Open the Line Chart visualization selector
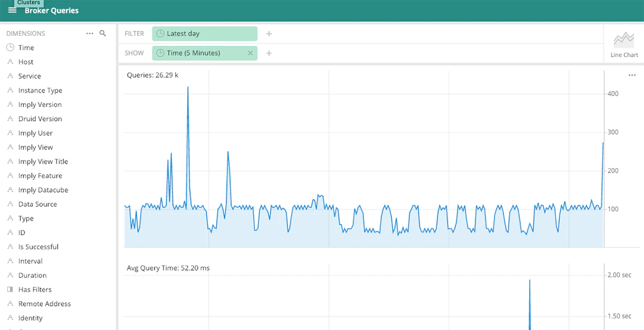644x330 pixels. (x=624, y=45)
